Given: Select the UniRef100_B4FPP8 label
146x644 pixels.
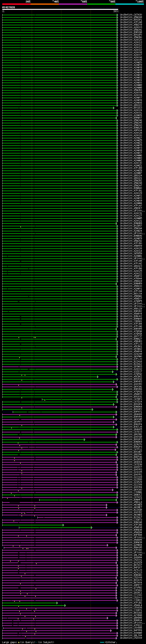Looking at the screenshot, I should point(131,630).
